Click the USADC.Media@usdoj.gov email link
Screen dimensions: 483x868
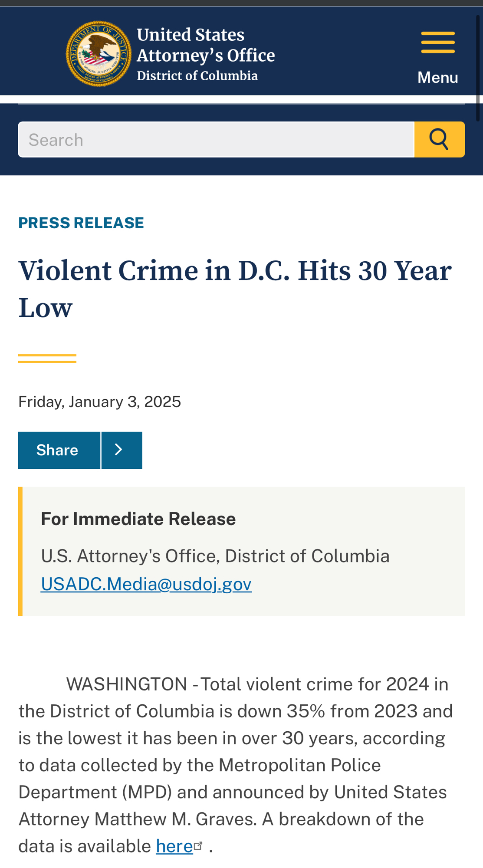click(146, 584)
